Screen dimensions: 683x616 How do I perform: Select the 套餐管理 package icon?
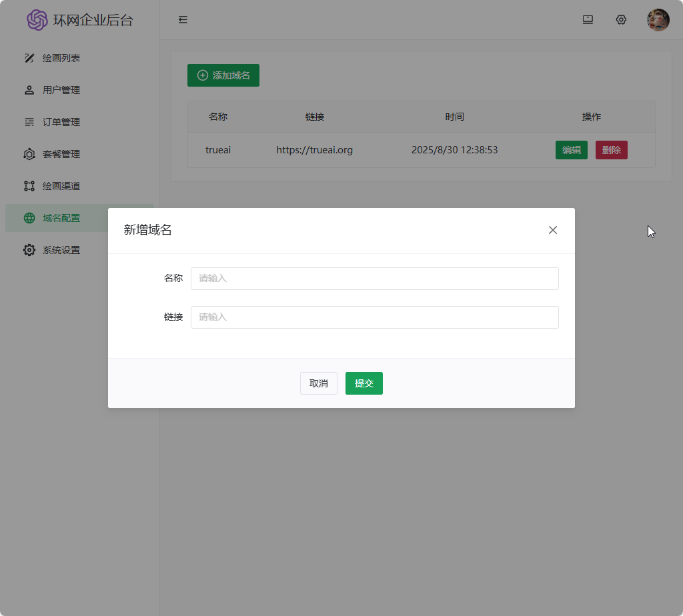pos(29,154)
